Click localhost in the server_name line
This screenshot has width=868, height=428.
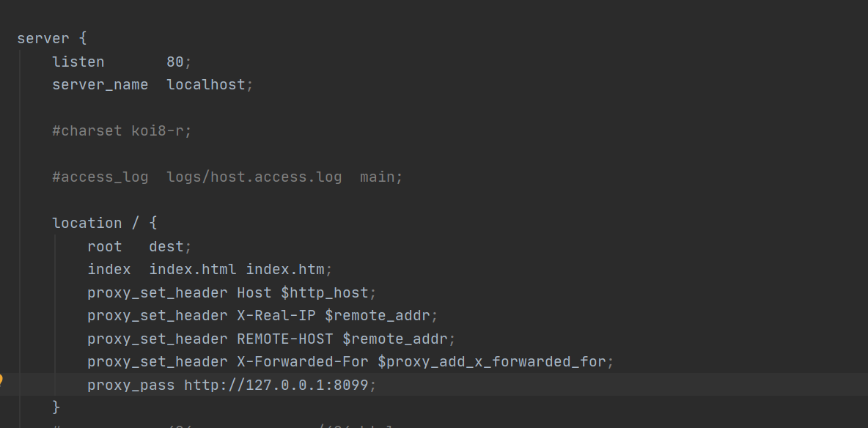206,85
